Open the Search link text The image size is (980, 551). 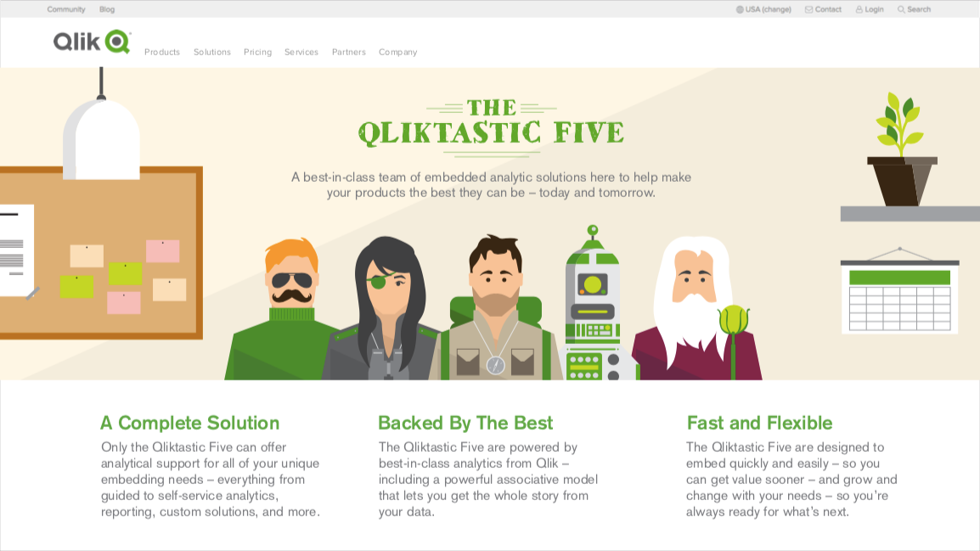tap(919, 9)
